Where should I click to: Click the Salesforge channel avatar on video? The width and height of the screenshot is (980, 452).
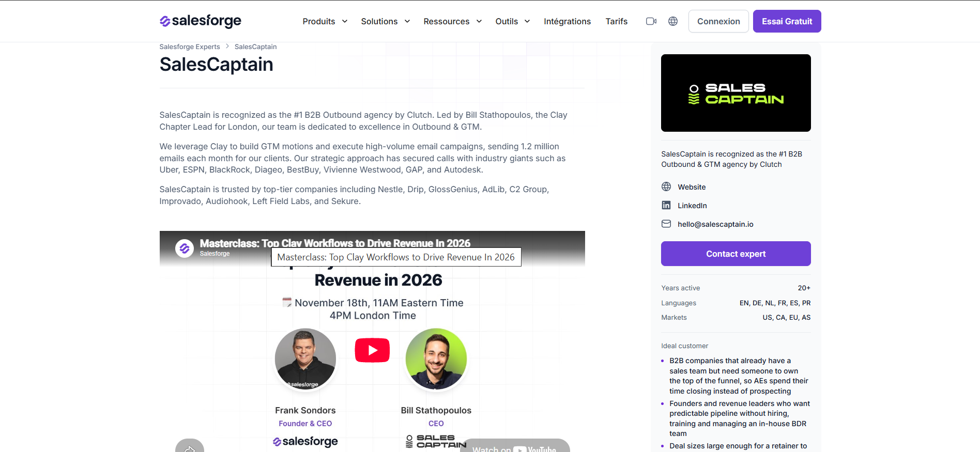185,248
